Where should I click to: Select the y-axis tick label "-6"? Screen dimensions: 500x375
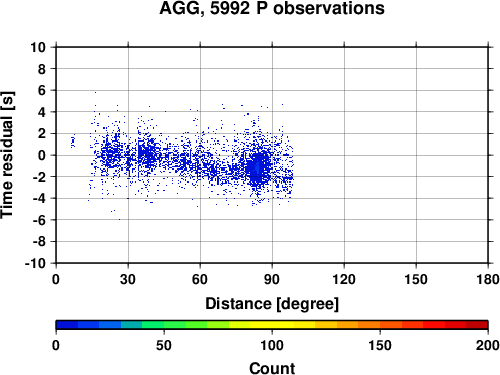pos(39,220)
